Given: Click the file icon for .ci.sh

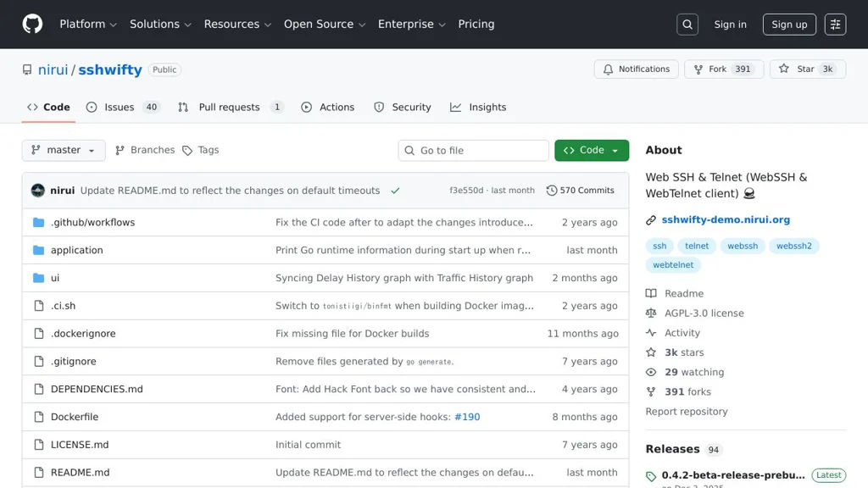Looking at the screenshot, I should [39, 305].
